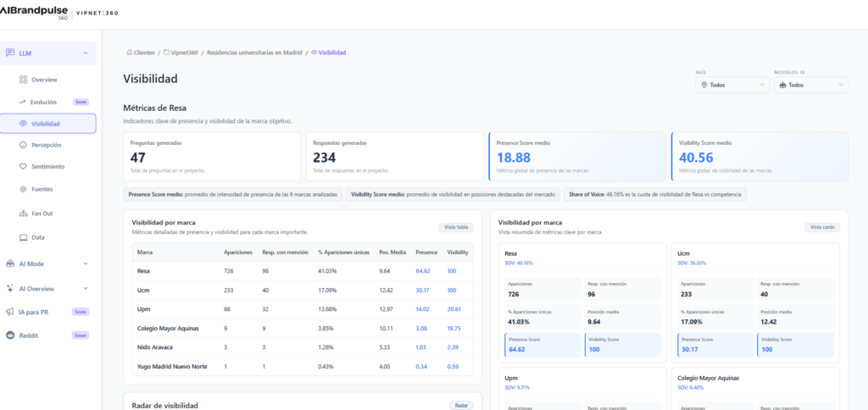Image resolution: width=868 pixels, height=410 pixels.
Task: Click the AI Mode robot icon
Action: 10,264
